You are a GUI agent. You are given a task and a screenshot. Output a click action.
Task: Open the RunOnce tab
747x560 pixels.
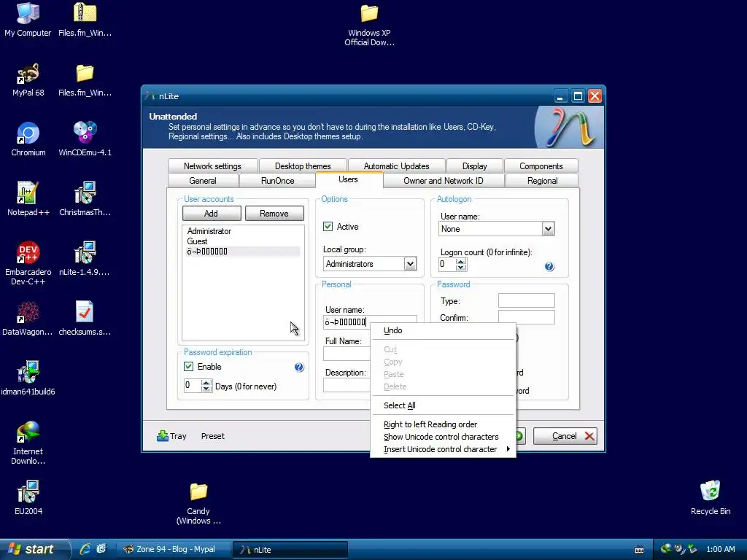click(x=277, y=181)
